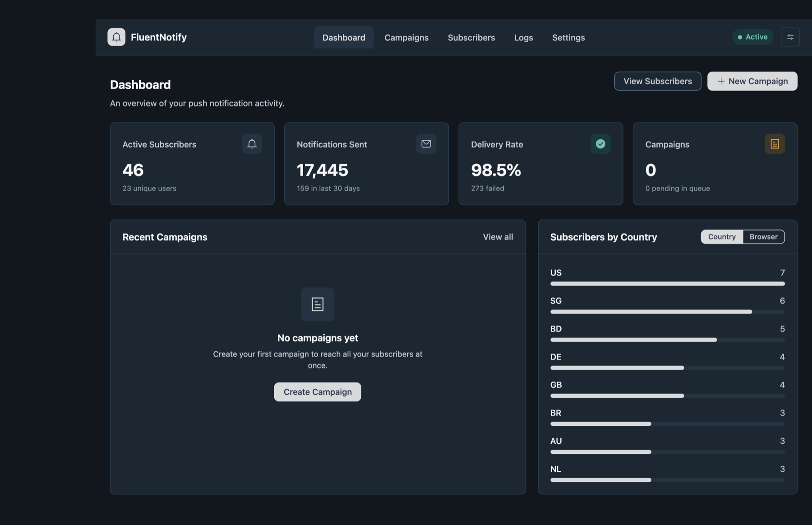Switch to the Logs tab
The height and width of the screenshot is (525, 812).
click(x=523, y=37)
